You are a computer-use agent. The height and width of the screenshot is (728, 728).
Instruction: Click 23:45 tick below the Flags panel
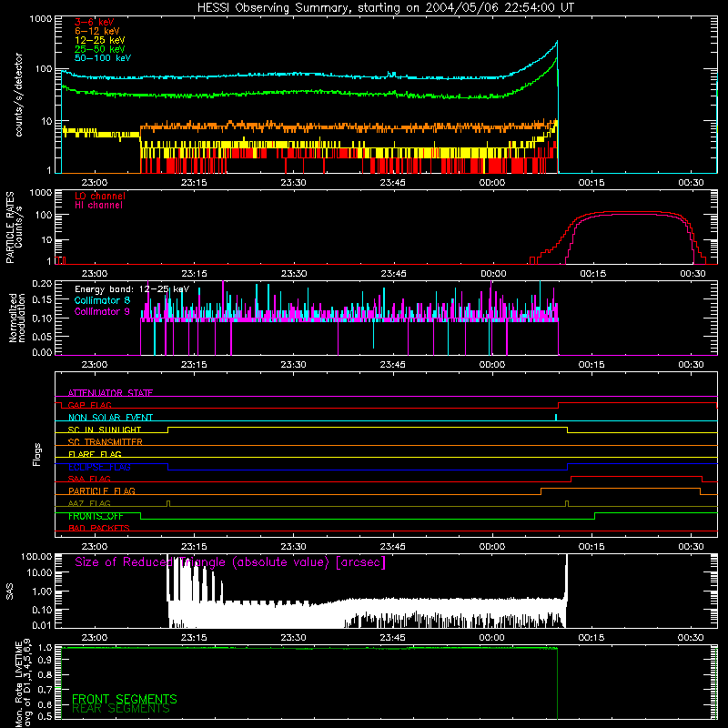coord(393,547)
